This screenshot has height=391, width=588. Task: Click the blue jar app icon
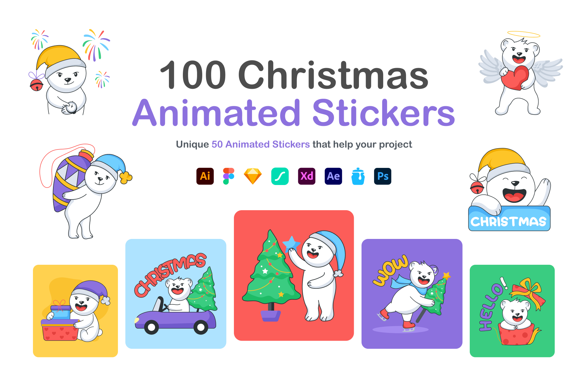click(358, 176)
